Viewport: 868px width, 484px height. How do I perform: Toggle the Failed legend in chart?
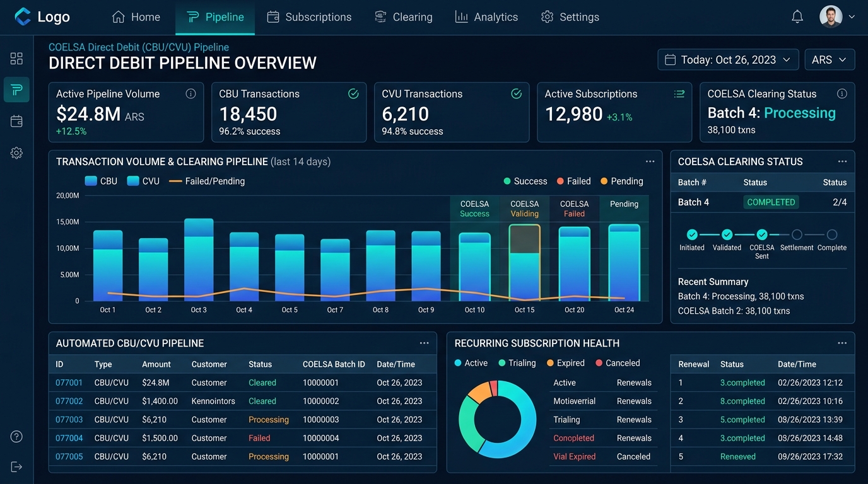(x=573, y=181)
